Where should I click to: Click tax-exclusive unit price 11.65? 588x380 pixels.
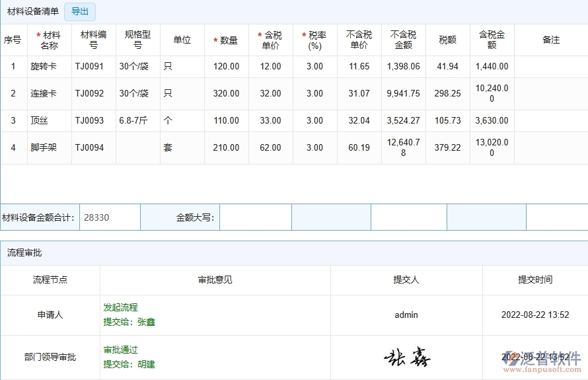click(359, 66)
